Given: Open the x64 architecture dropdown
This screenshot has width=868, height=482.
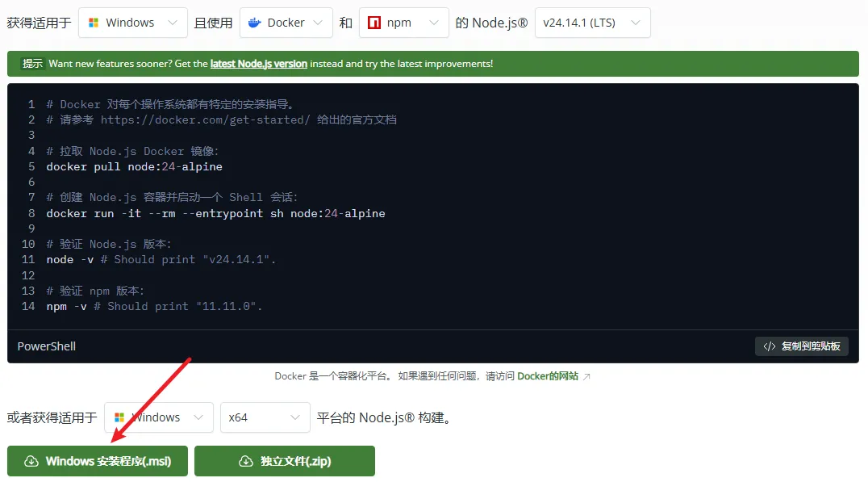Looking at the screenshot, I should [x=265, y=417].
